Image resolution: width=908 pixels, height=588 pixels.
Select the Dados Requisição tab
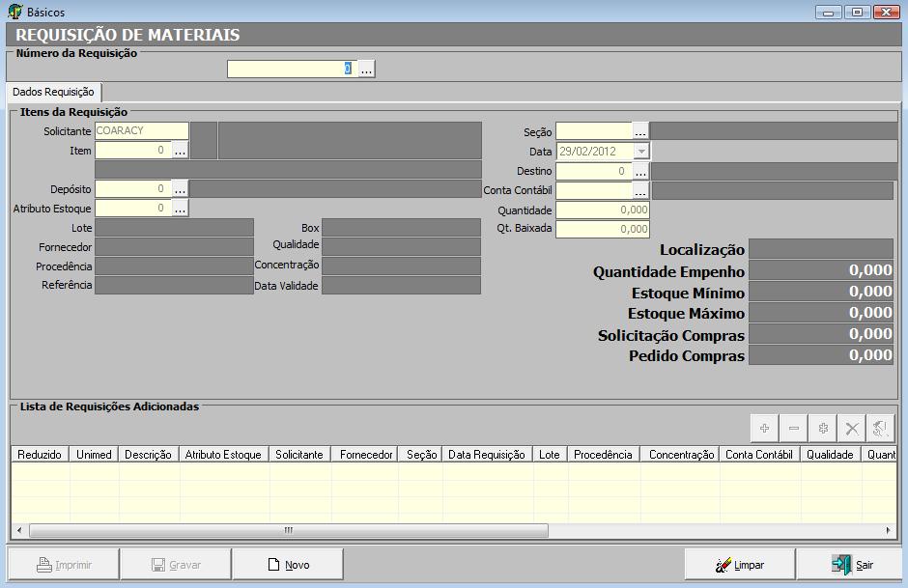point(53,92)
